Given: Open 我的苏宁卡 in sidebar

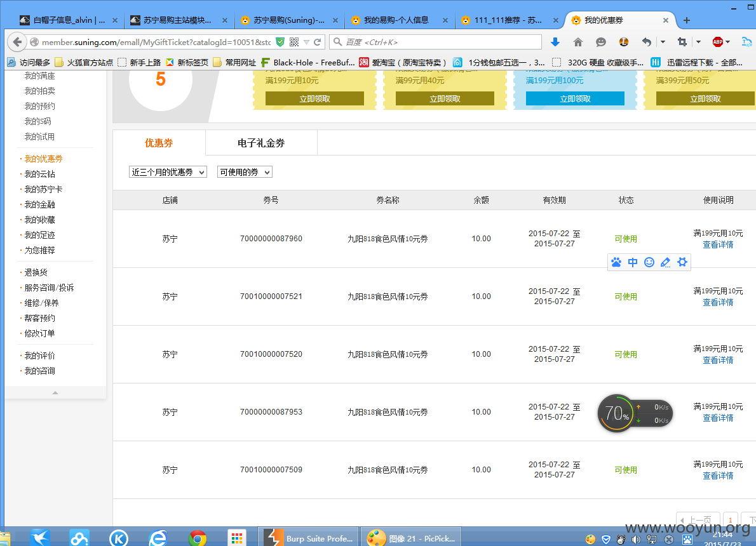Looking at the screenshot, I should coord(43,189).
